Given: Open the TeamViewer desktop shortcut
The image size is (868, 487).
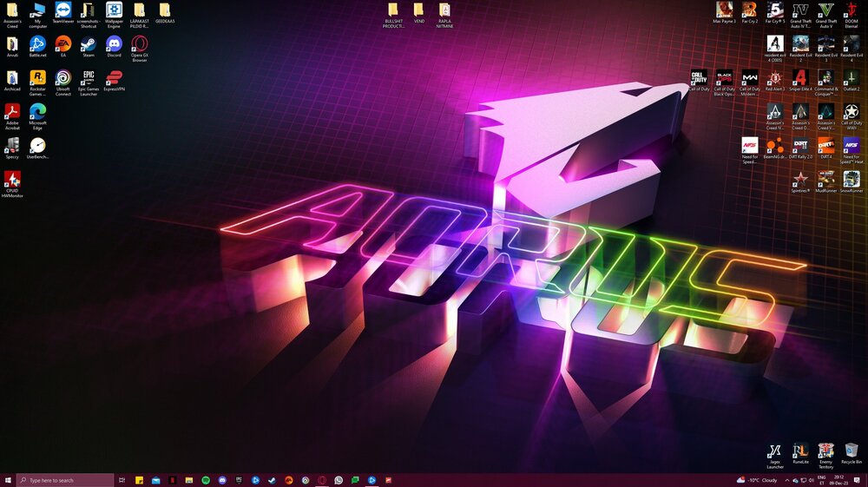Looking at the screenshot, I should pyautogui.click(x=63, y=15).
